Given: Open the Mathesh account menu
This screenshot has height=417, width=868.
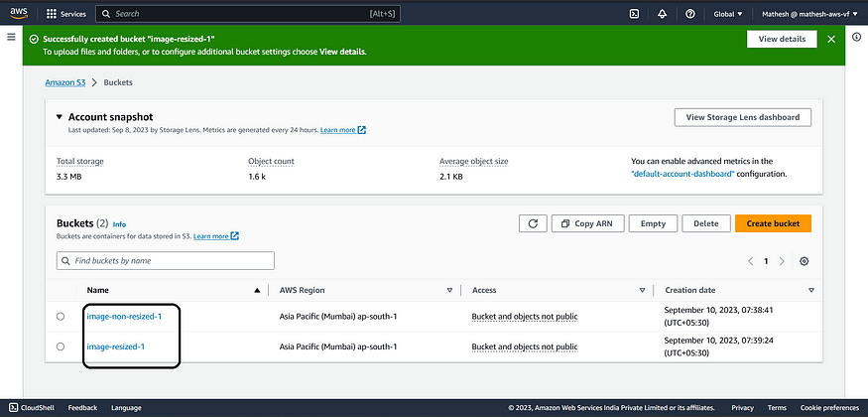Looking at the screenshot, I should 809,14.
